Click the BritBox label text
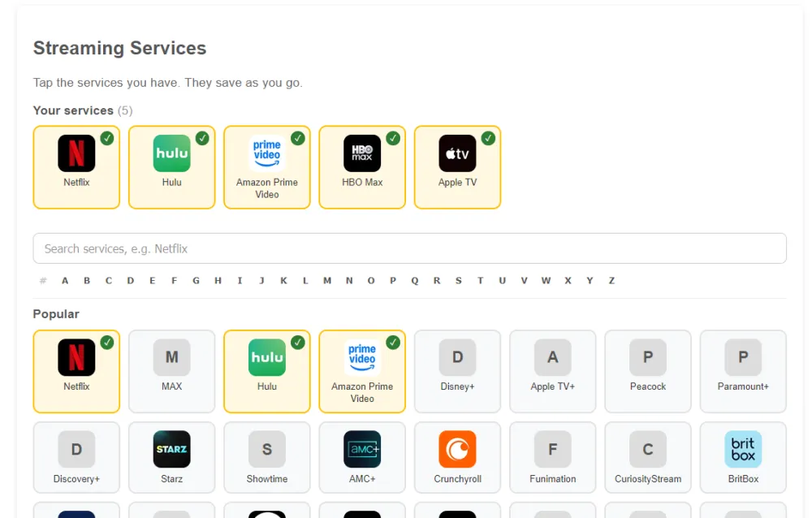 744,479
